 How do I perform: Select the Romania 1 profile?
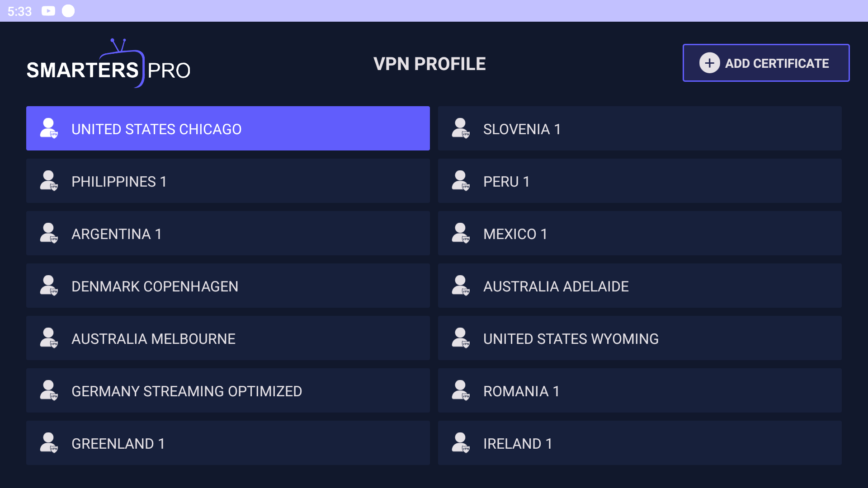tap(640, 390)
